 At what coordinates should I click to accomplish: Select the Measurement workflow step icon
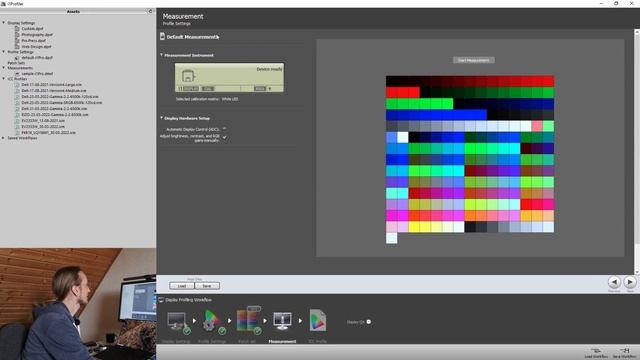pos(282,321)
